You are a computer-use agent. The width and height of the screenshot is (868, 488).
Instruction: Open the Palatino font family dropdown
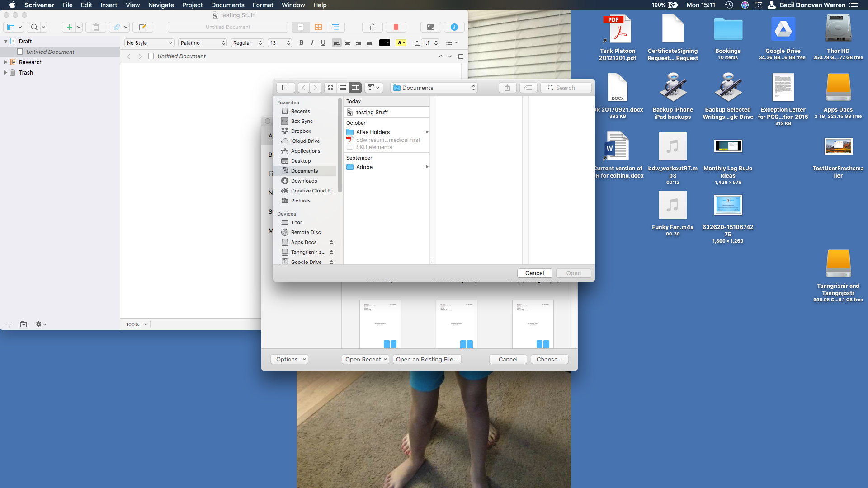pos(203,43)
